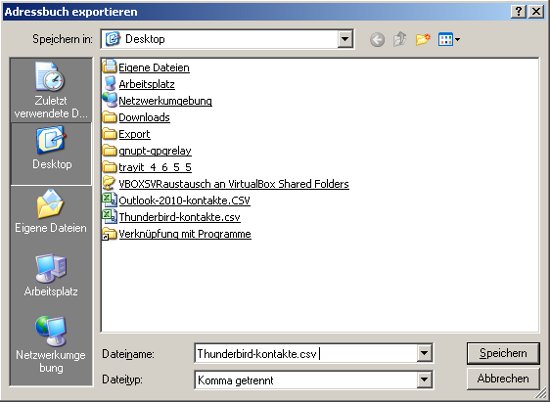The width and height of the screenshot is (550, 402).
Task: Select Netzwerkumgebung icon in file list
Action: point(109,100)
